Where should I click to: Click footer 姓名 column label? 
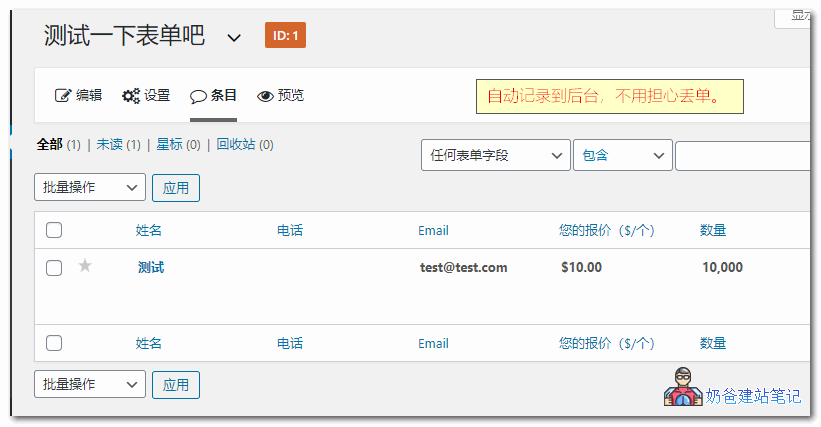click(149, 343)
